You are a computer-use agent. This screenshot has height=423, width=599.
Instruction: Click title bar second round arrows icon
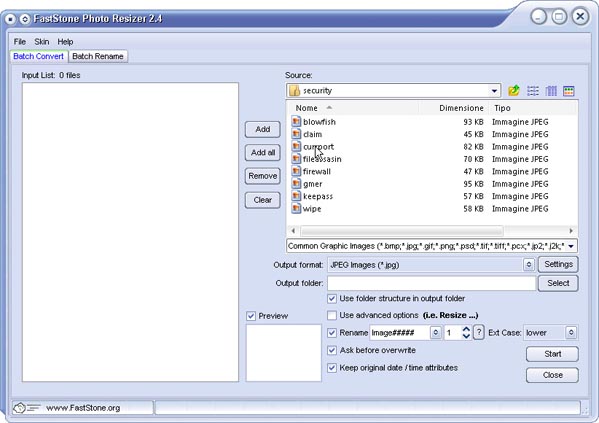[x=25, y=19]
